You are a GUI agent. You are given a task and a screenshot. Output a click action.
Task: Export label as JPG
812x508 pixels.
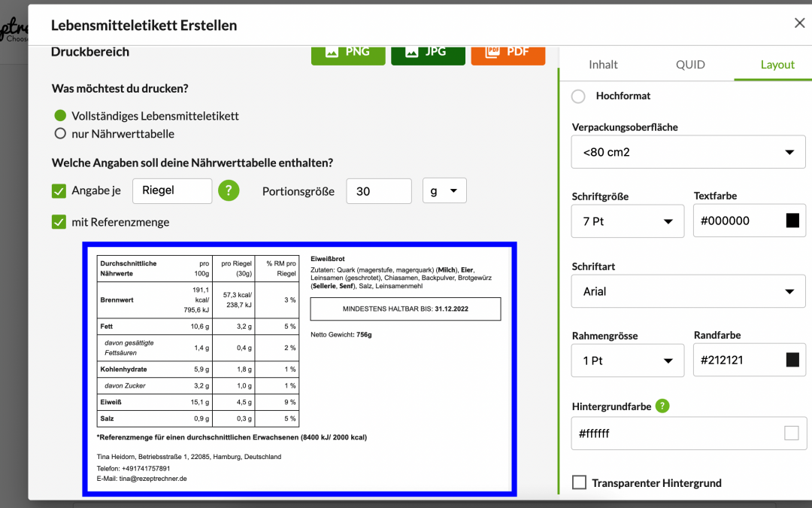428,56
